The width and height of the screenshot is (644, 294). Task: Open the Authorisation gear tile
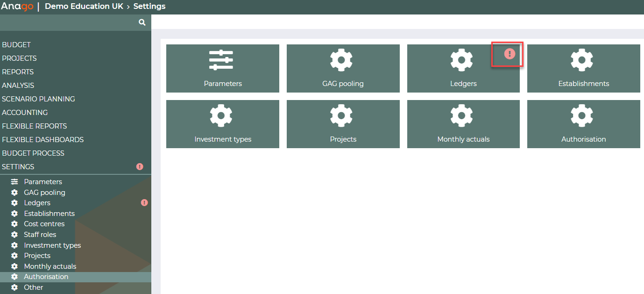583,124
